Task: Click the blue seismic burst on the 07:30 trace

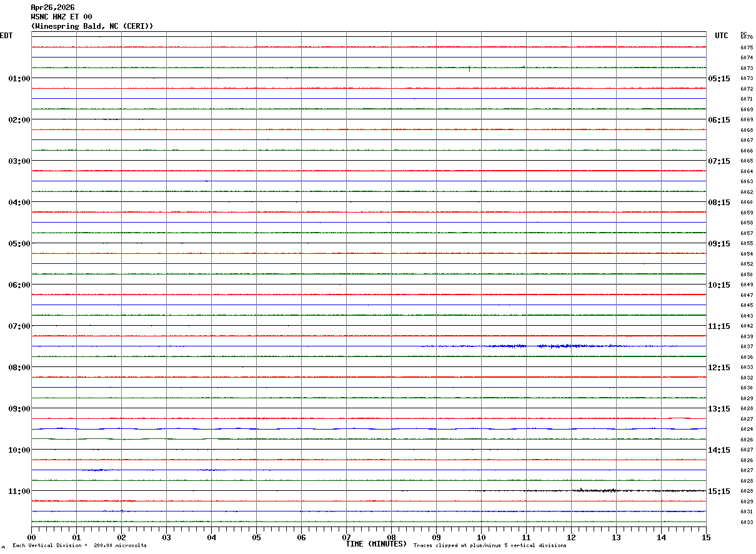Action: coord(550,346)
